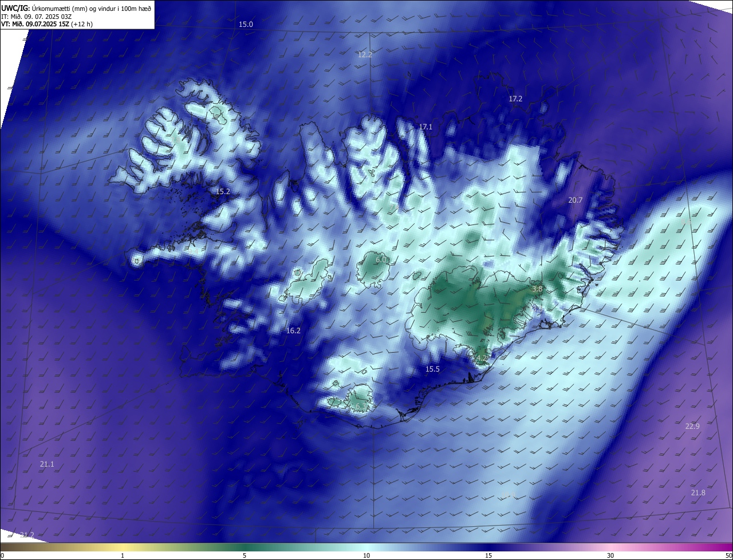The image size is (733, 560).
Task: Click the map value label 20.7
Action: click(575, 200)
